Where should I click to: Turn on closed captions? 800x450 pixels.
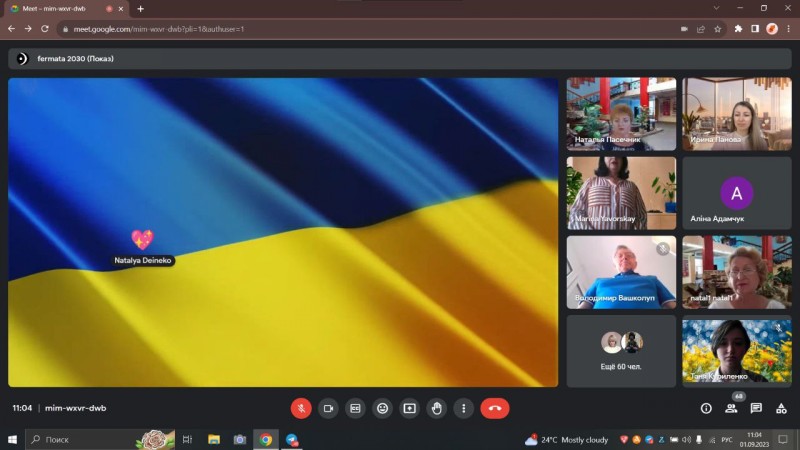tap(355, 408)
